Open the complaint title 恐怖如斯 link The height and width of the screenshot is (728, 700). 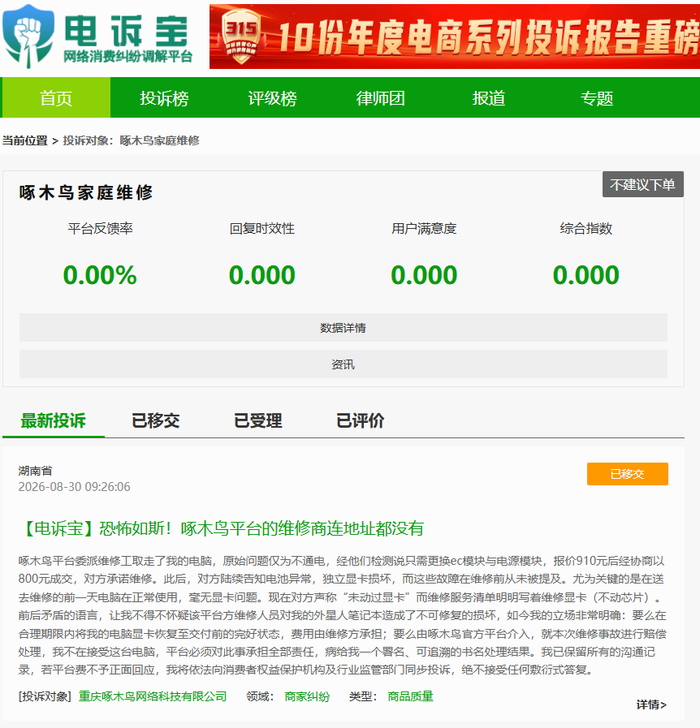[x=222, y=528]
